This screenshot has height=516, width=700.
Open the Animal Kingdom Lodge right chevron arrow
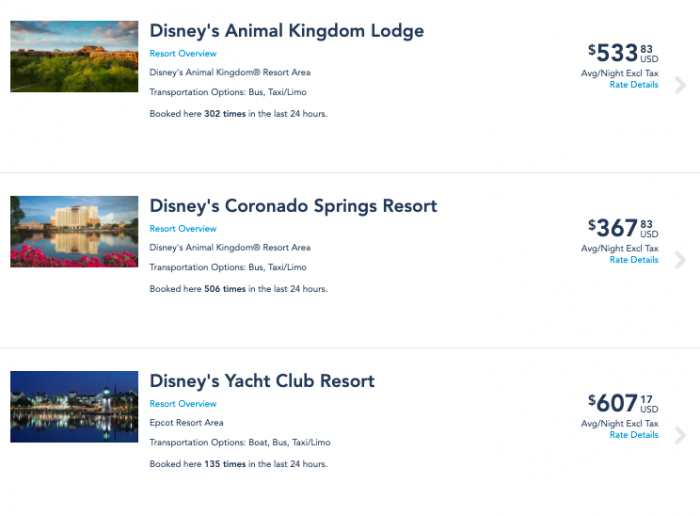tap(680, 85)
